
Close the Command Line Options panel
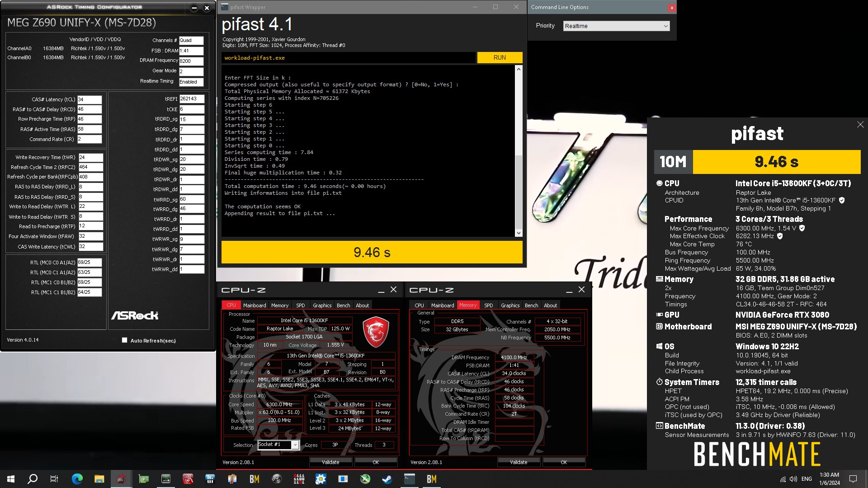coord(672,7)
